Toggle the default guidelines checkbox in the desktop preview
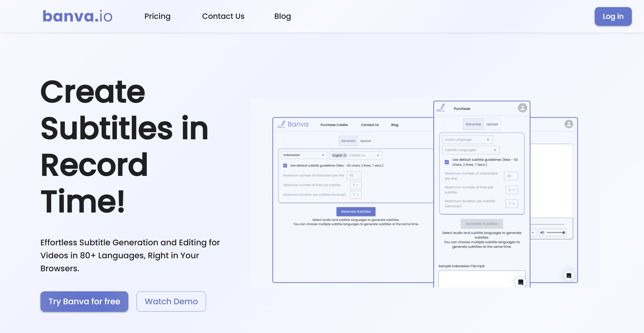The width and height of the screenshot is (644, 333). click(x=285, y=165)
